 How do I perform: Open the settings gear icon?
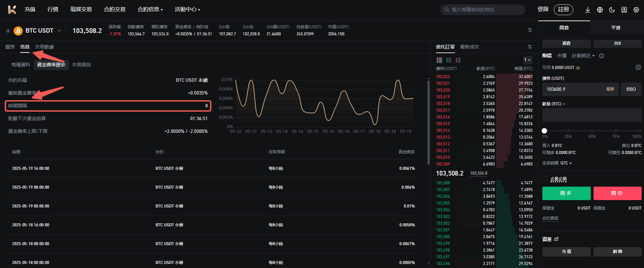tap(636, 10)
